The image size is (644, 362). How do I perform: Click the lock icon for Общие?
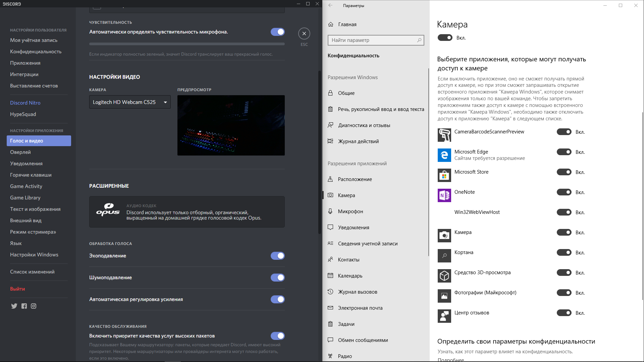[x=330, y=93]
